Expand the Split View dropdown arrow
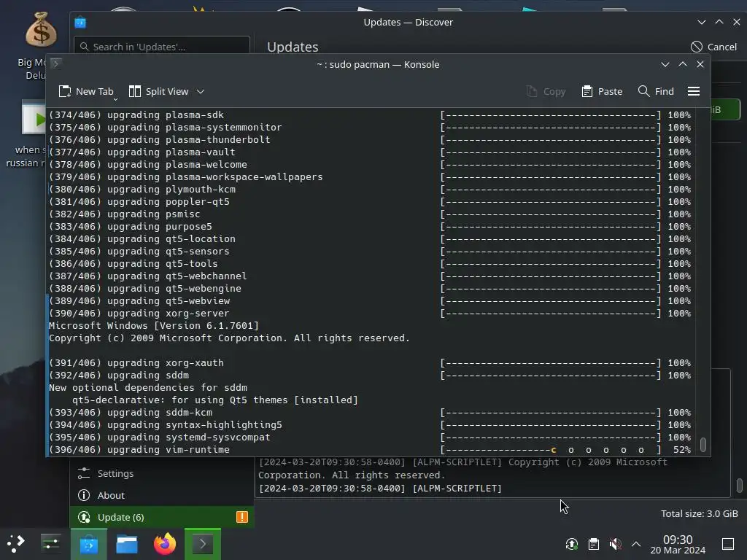This screenshot has width=747, height=560. tap(201, 91)
